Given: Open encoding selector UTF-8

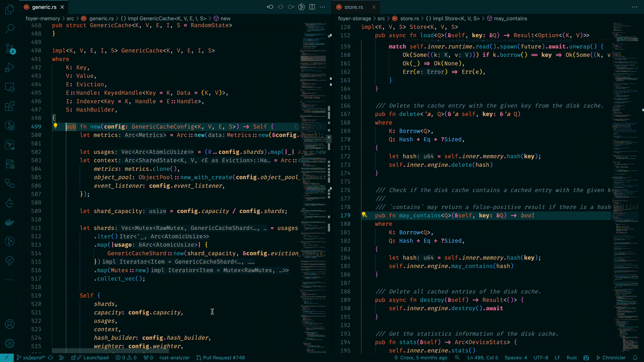Looking at the screenshot, I should point(541,358).
